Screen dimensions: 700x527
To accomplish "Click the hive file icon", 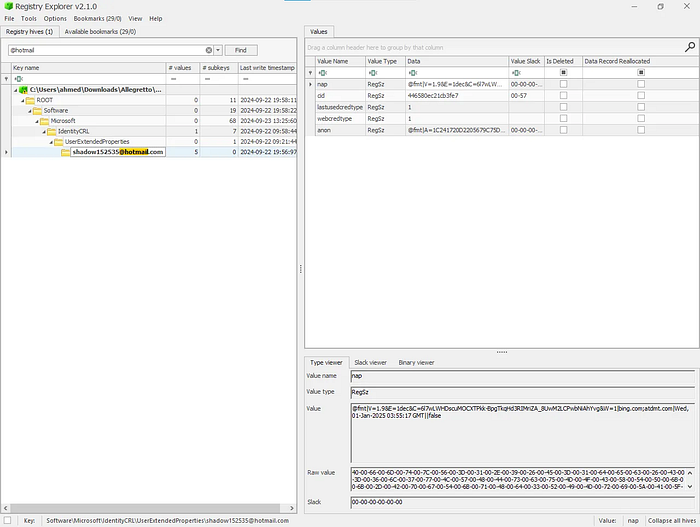I will pos(23,90).
